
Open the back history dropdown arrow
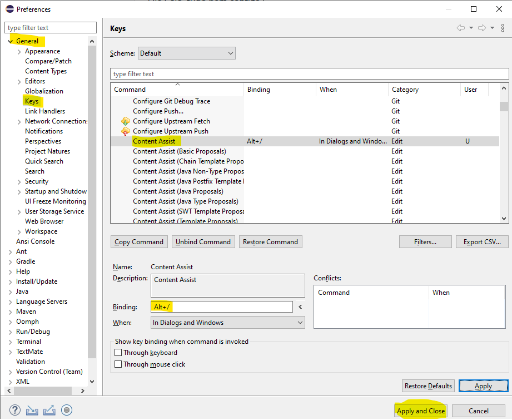click(471, 28)
